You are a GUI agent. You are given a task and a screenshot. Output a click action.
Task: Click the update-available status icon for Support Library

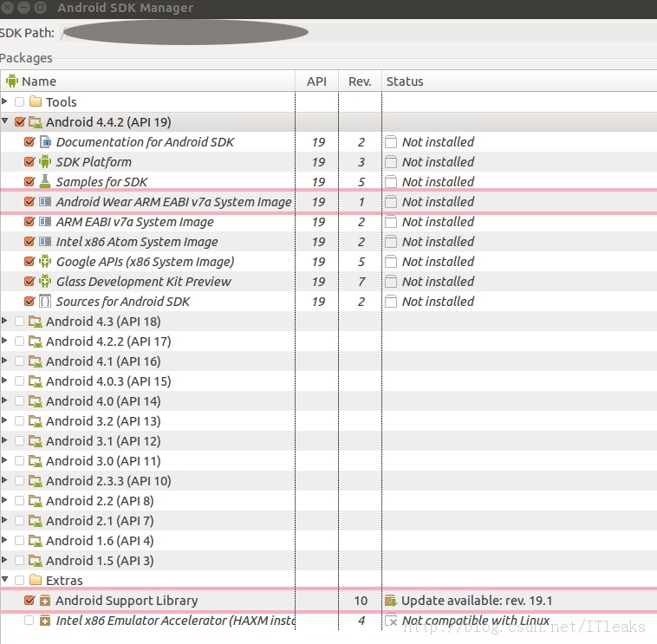click(391, 601)
